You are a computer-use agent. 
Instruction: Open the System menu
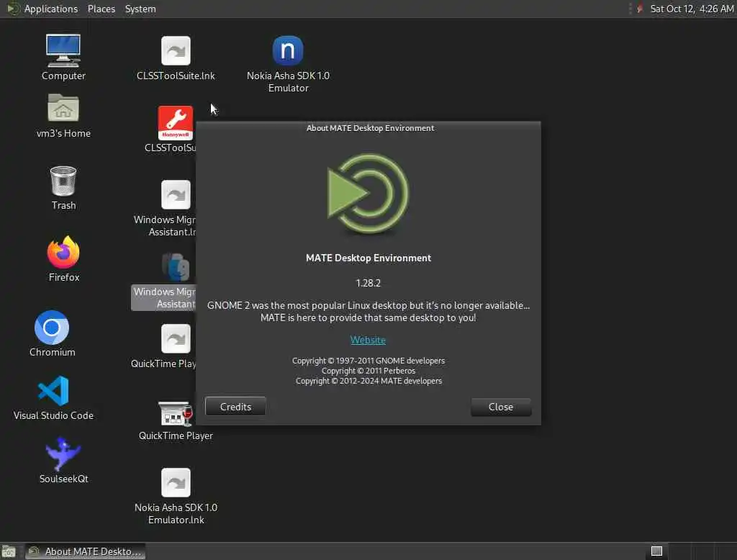click(140, 9)
